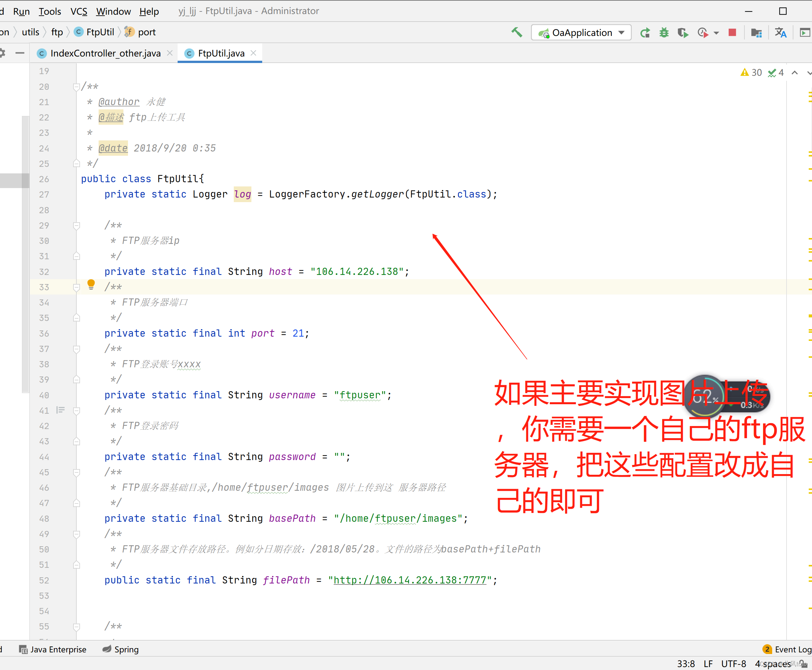Screen dimensions: 812x670
Task: Collapse the Javadoc fold at line 33
Action: click(76, 288)
